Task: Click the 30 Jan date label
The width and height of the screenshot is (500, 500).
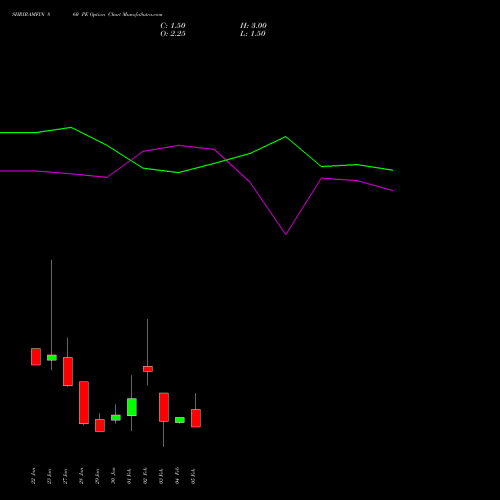Action: [x=113, y=476]
